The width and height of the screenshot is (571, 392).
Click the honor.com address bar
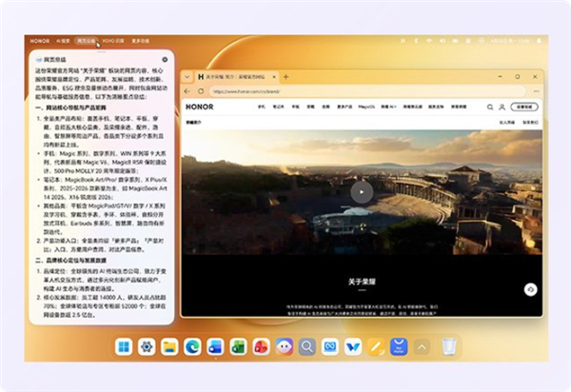pos(367,91)
